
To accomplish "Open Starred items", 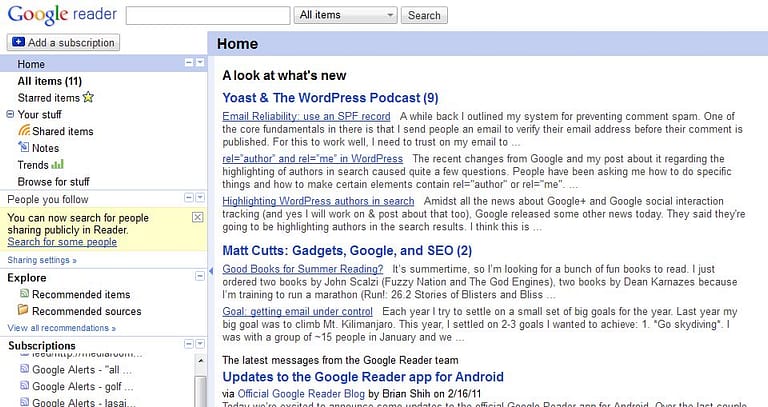I will pyautogui.click(x=48, y=97).
